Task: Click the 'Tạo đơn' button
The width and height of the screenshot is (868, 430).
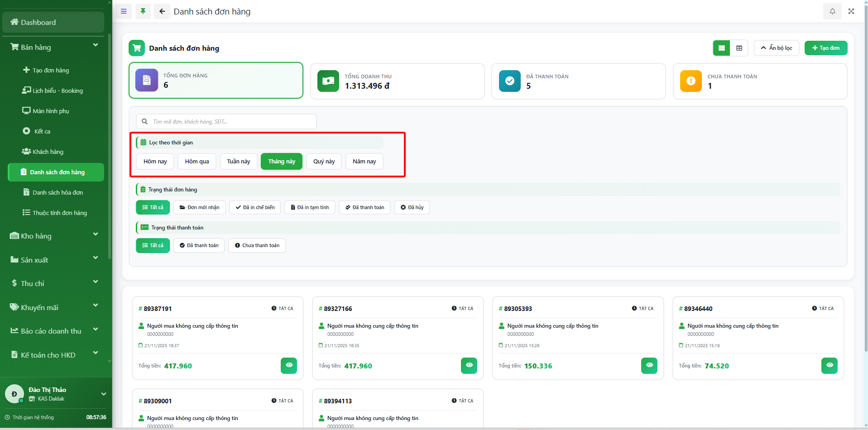Action: 825,48
